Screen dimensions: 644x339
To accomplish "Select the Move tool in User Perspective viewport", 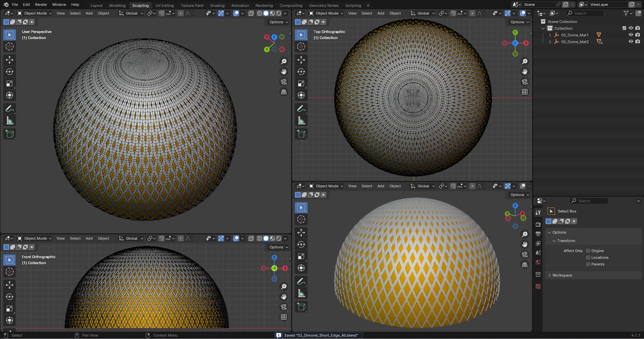I will [x=9, y=60].
